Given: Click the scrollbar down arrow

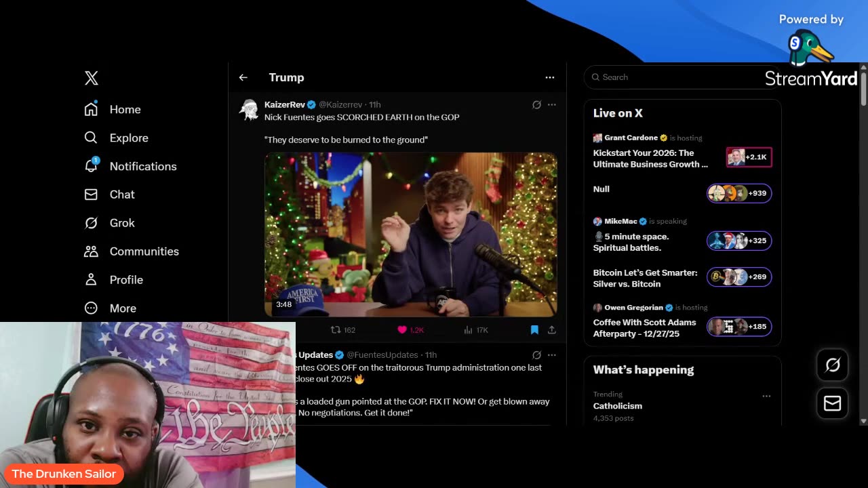Looking at the screenshot, I should [x=863, y=421].
